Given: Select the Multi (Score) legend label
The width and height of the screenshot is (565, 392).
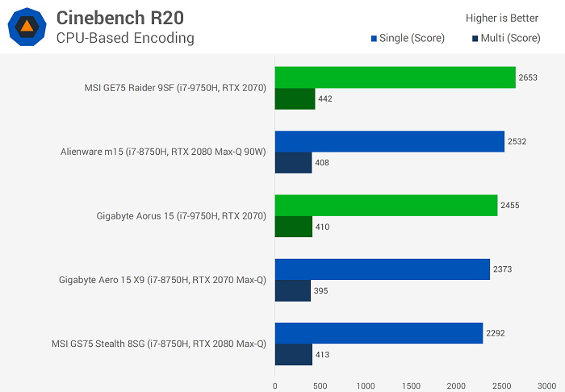Looking at the screenshot, I should (510, 38).
